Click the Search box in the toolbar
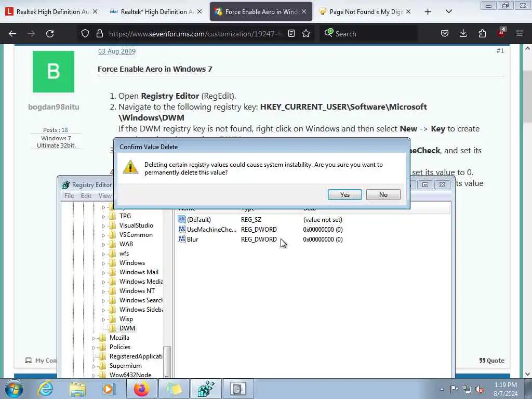Image resolution: width=532 pixels, height=399 pixels. coord(368,34)
